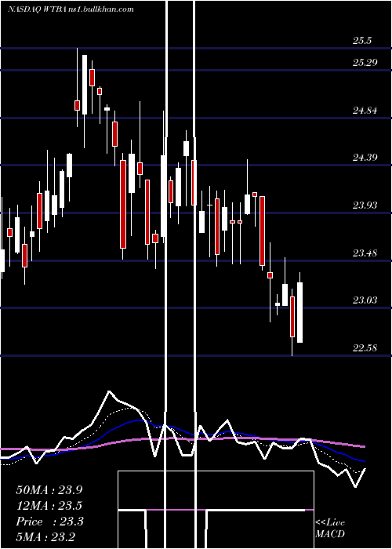Click the 24.39 price level label
This screenshot has width=392, height=549.
coord(365,158)
